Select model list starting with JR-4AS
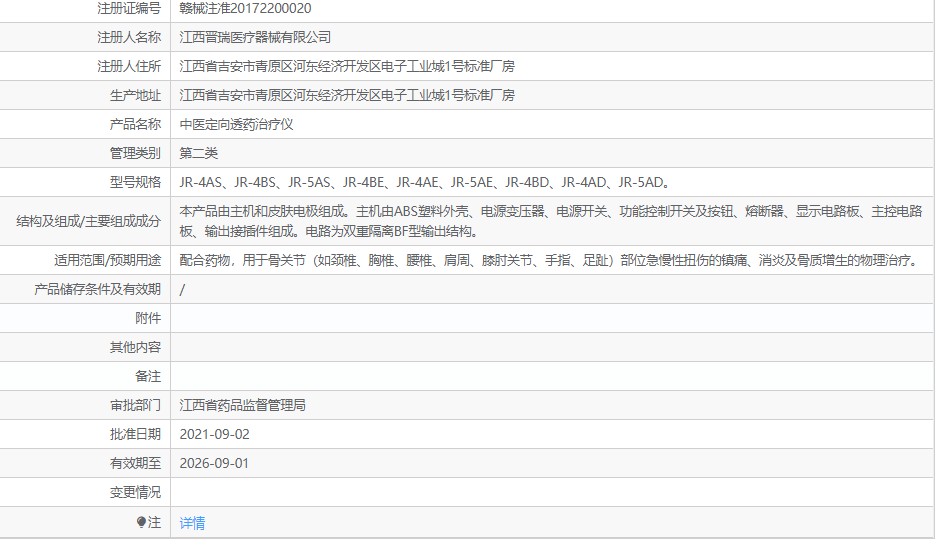This screenshot has width=939, height=547. (x=425, y=182)
